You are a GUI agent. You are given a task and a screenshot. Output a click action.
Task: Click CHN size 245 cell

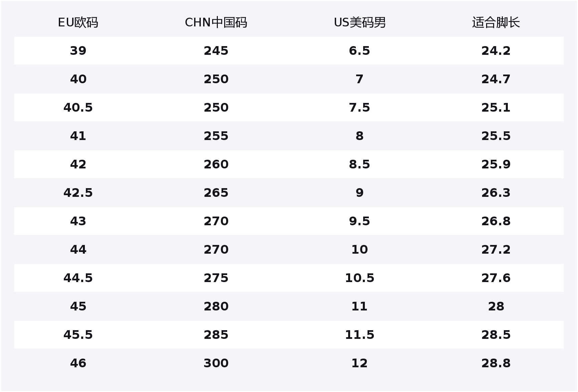click(216, 51)
